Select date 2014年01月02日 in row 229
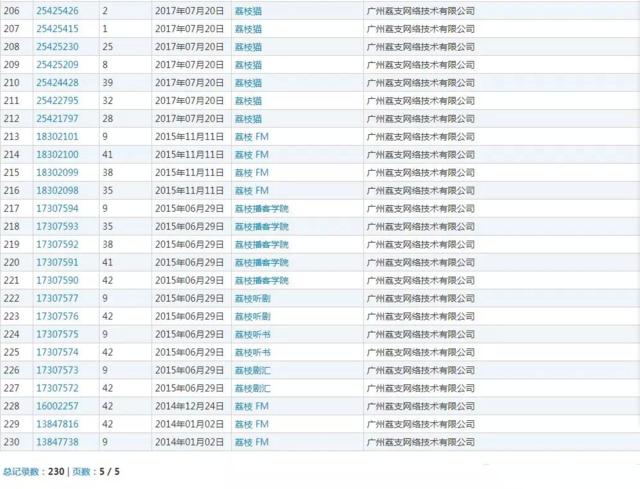Image resolution: width=640 pixels, height=489 pixels. coord(189,424)
